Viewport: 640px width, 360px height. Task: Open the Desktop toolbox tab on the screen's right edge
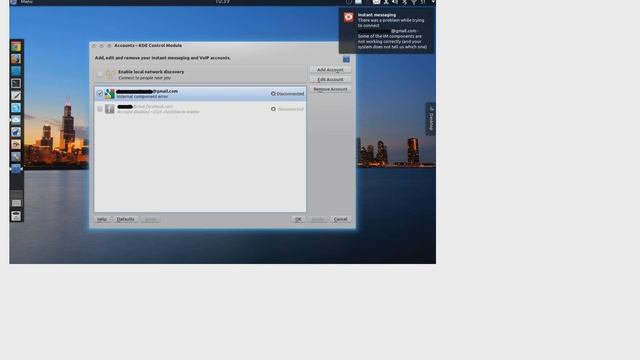(x=431, y=119)
